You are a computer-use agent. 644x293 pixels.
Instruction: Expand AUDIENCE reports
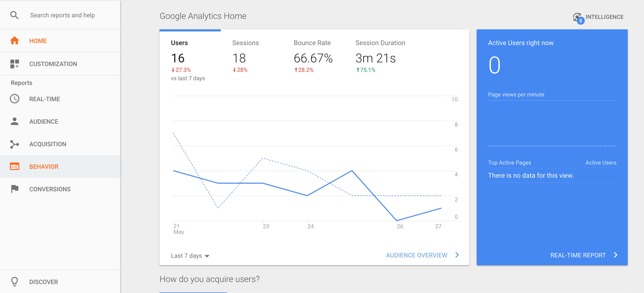coord(60,121)
